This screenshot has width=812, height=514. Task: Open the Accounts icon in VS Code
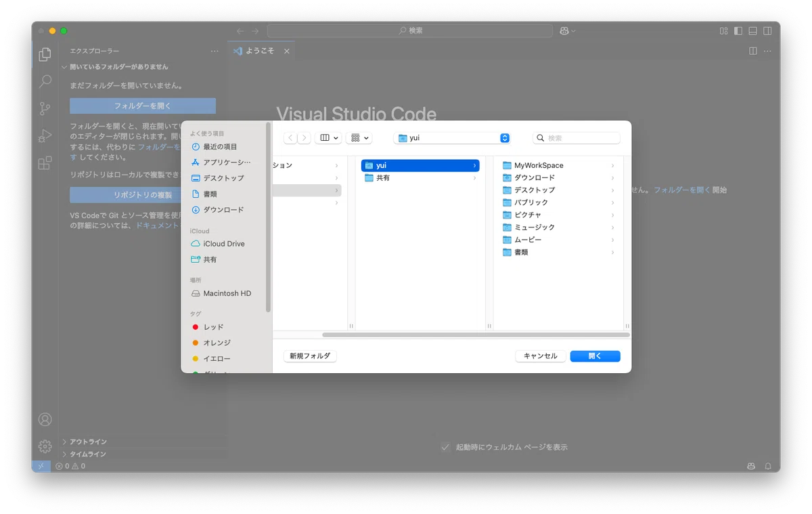coord(45,419)
